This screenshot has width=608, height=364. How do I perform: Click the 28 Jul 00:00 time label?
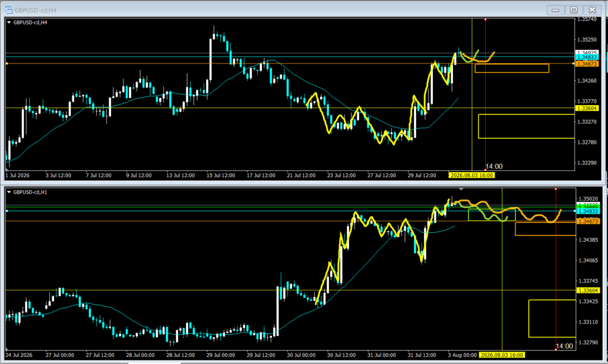point(140,355)
